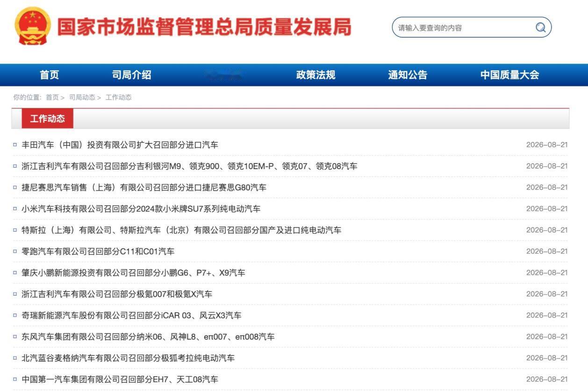Viewport: 588px width, 391px height.
Task: Open the 北汽蓝谷麦格纳 极狐考拉 recall article
Action: click(128, 358)
